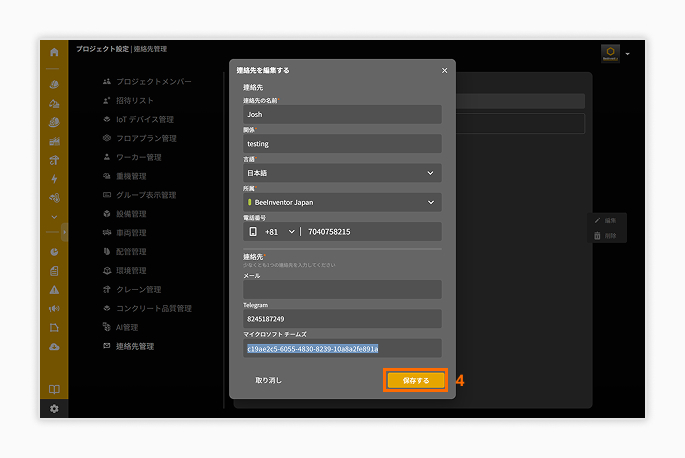Select 連絡先管理 menu item

pyautogui.click(x=128, y=346)
